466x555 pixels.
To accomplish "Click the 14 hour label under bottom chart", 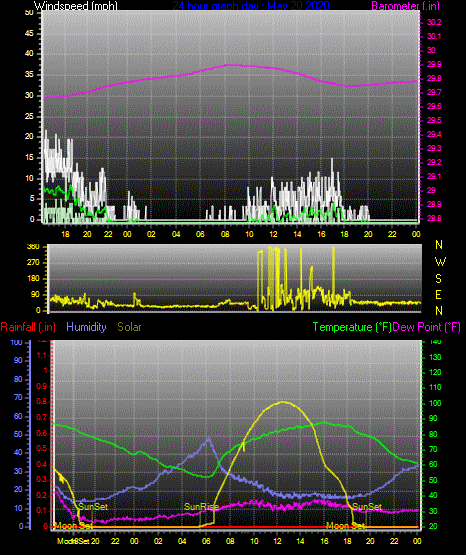I will pos(300,541).
